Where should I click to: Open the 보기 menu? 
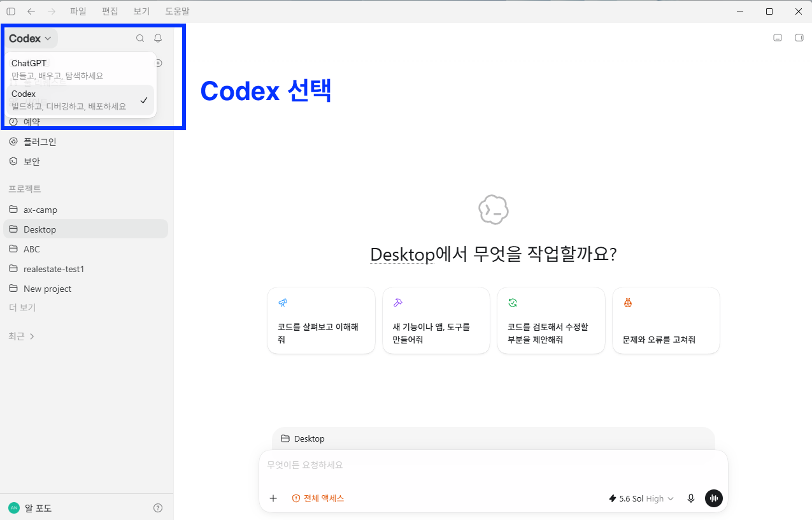[x=141, y=11]
